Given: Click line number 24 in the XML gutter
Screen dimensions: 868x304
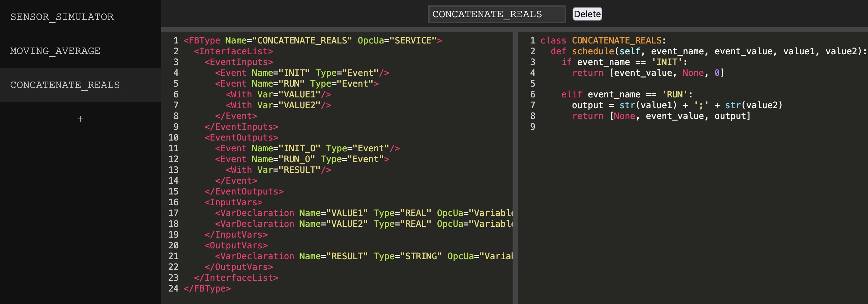Looking at the screenshot, I should pos(173,288).
